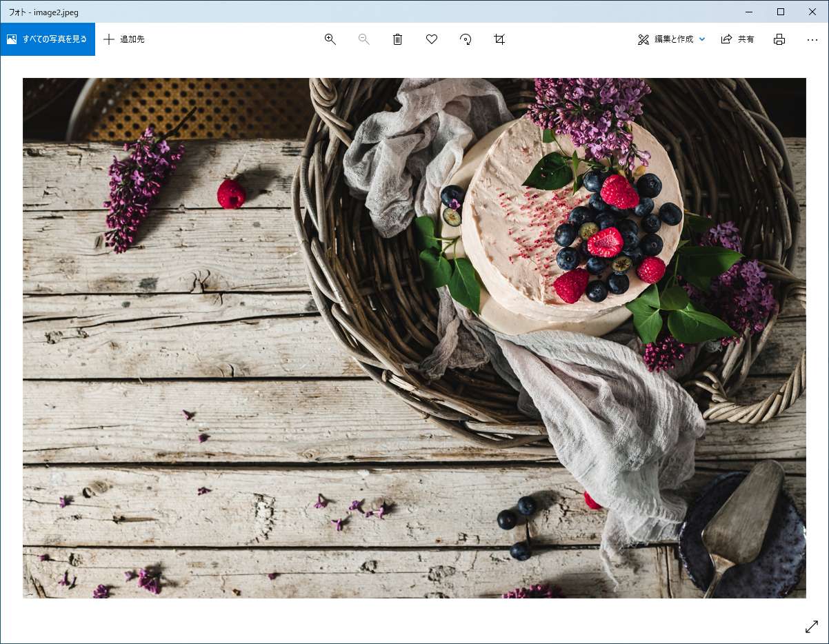Click the pencil icon for 編集と作成
The width and height of the screenshot is (829, 644).
point(643,39)
